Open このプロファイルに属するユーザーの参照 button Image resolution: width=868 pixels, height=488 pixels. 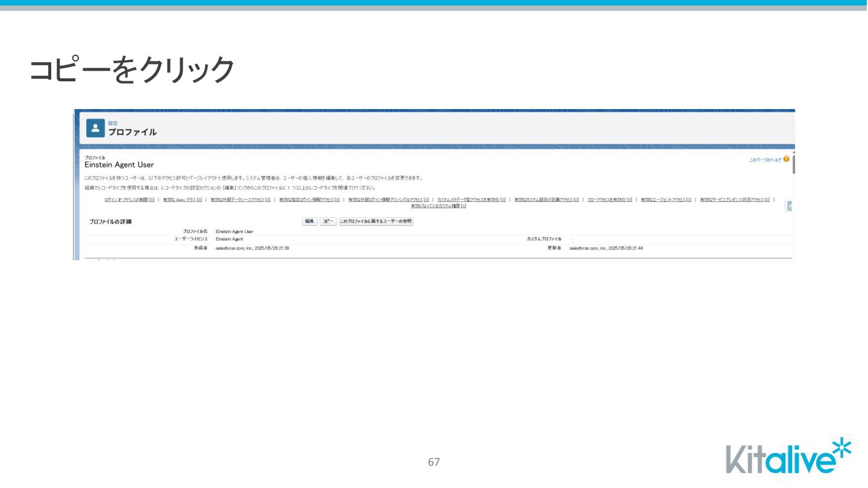pyautogui.click(x=376, y=221)
